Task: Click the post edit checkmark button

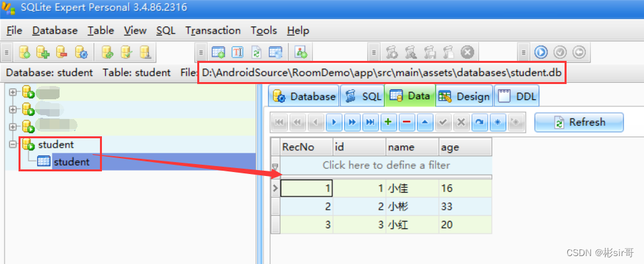Action: pyautogui.click(x=443, y=122)
